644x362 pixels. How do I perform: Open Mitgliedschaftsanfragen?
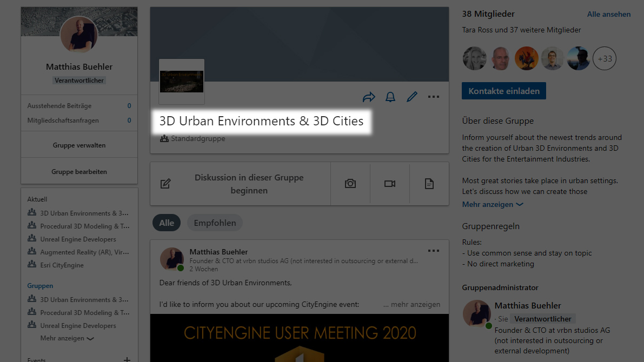click(79, 120)
